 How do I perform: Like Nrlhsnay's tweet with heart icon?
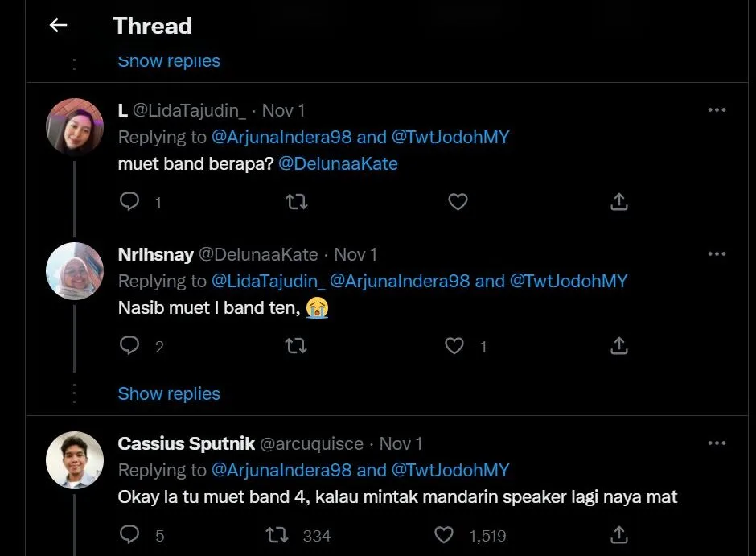click(454, 346)
